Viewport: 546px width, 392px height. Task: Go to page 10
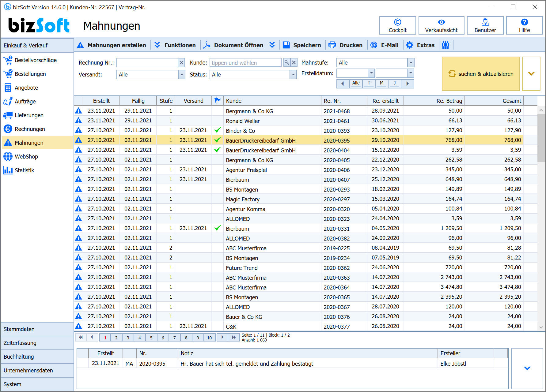click(x=209, y=338)
